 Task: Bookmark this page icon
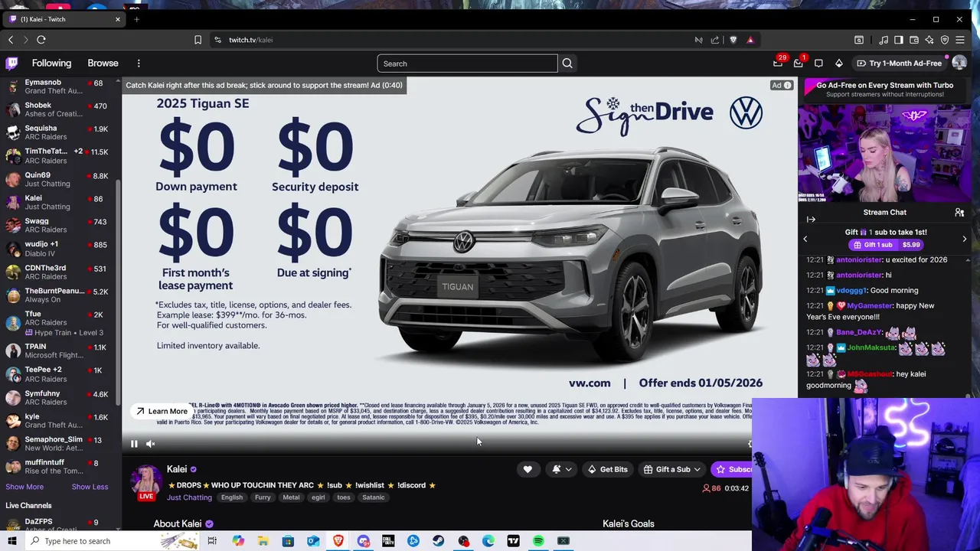[x=198, y=40]
